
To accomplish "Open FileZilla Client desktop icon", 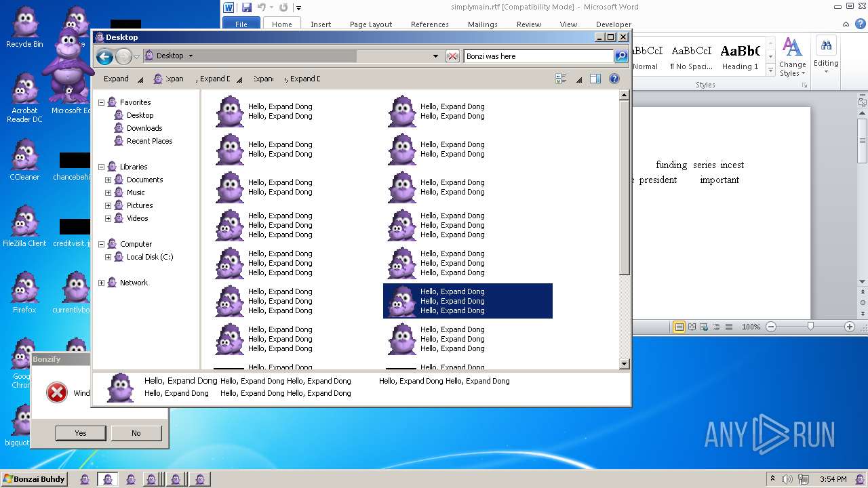I will tap(24, 226).
